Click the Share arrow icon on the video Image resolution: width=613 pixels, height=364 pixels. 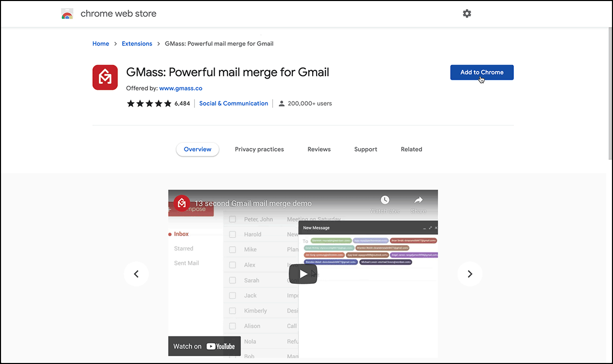(x=418, y=200)
